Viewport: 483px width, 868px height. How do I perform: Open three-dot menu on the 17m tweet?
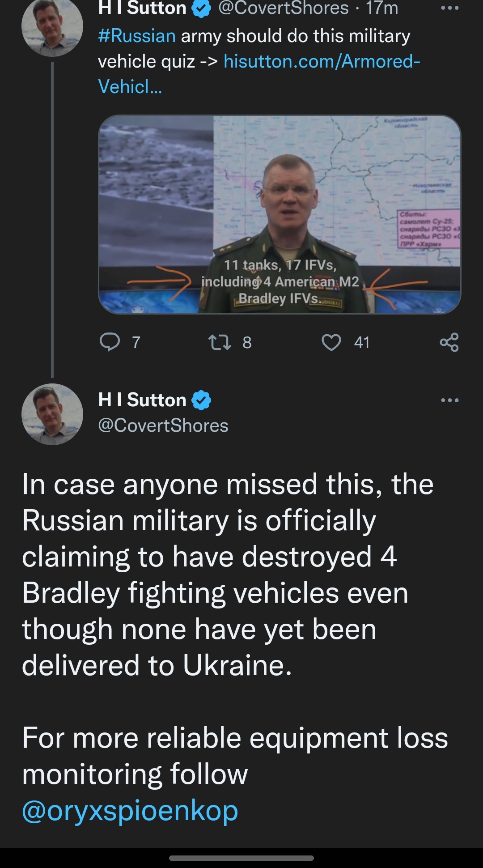pyautogui.click(x=449, y=8)
